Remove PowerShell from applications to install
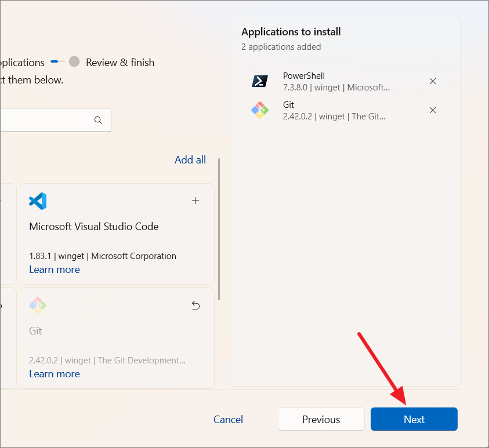The image size is (489, 448). [433, 81]
